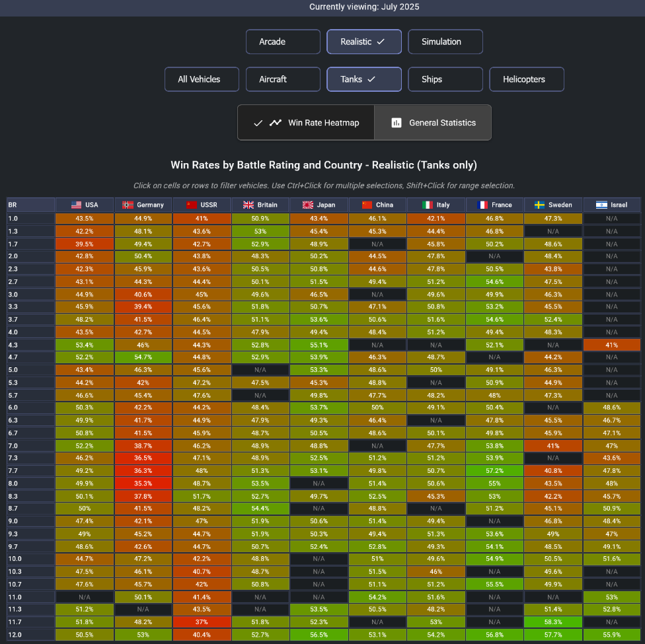The image size is (645, 644).
Task: Filter by Ships vehicle type
Action: (x=445, y=79)
